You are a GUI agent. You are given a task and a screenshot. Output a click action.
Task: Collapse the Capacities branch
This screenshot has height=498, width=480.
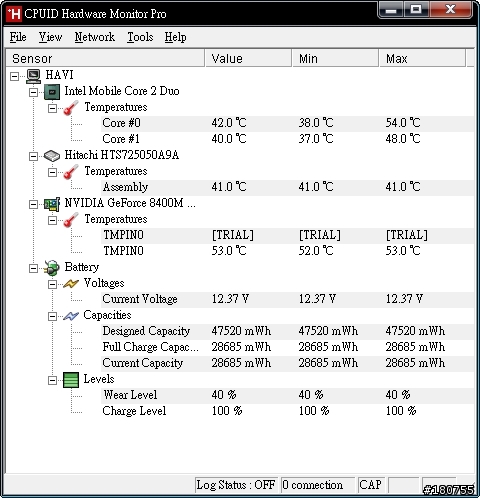52,316
